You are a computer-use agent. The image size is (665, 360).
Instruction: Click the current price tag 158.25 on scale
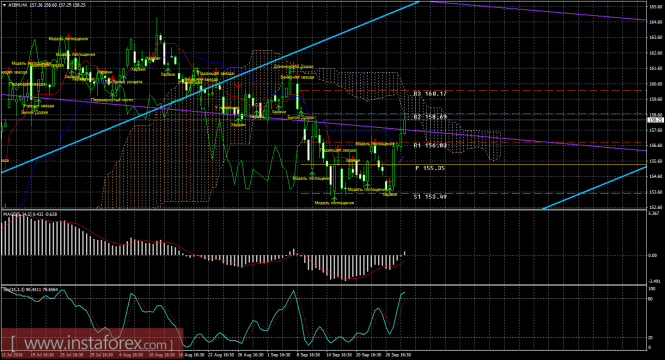click(x=655, y=120)
